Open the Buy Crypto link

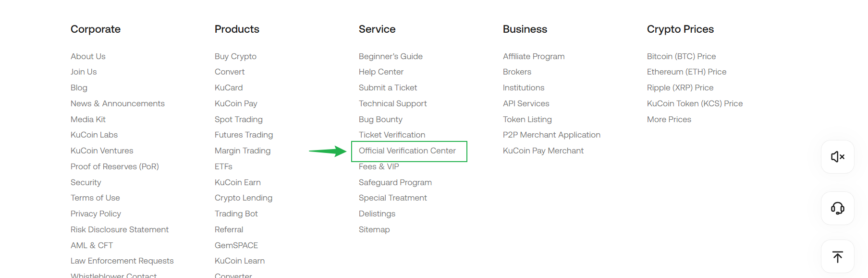tap(235, 56)
